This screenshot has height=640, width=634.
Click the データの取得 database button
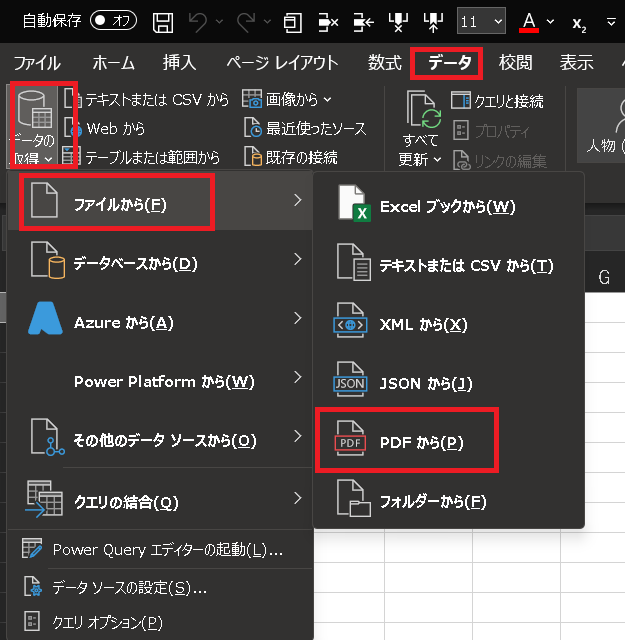click(x=34, y=126)
